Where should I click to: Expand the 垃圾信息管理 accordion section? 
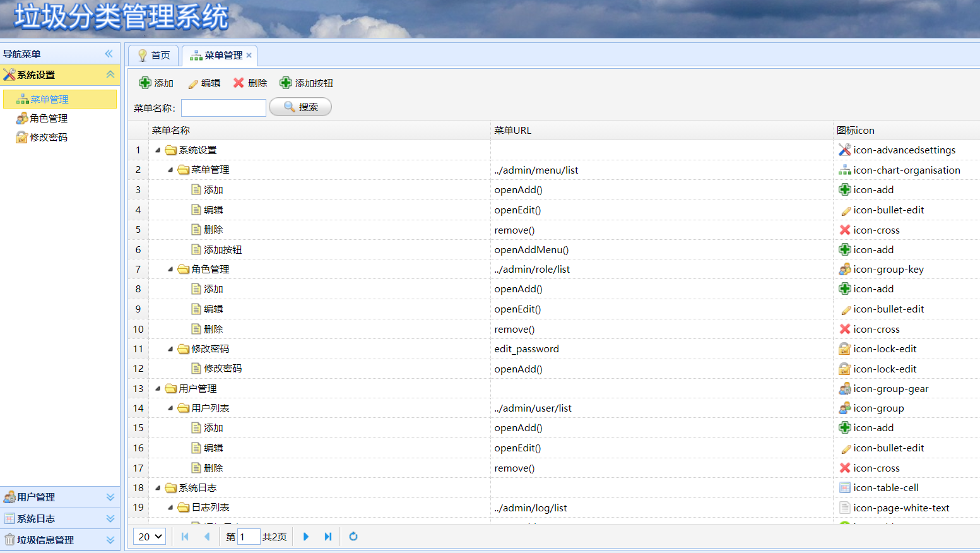110,540
